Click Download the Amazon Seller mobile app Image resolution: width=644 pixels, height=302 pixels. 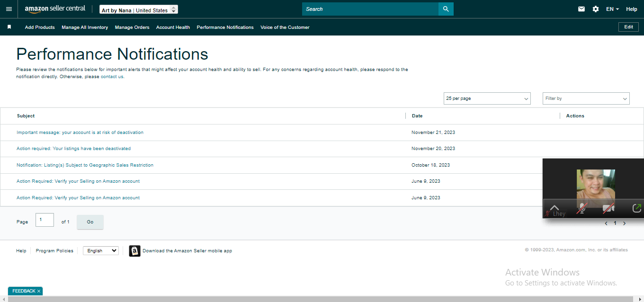click(187, 251)
